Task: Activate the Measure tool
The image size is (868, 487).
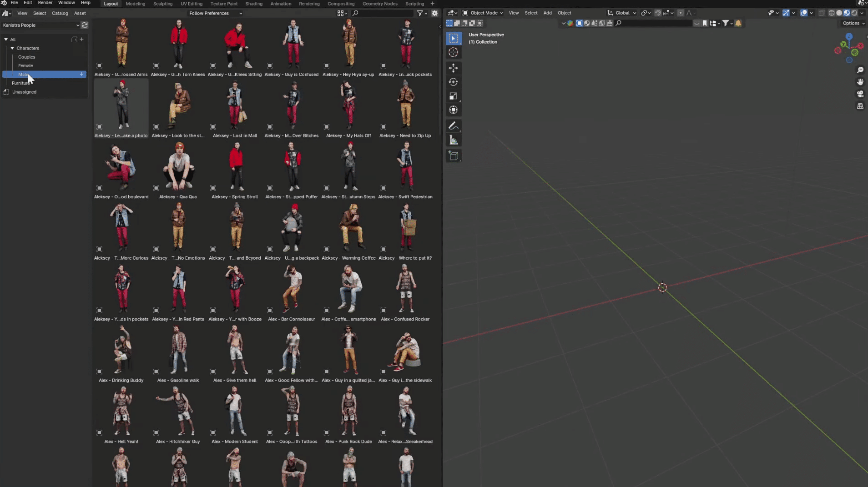Action: tap(453, 140)
